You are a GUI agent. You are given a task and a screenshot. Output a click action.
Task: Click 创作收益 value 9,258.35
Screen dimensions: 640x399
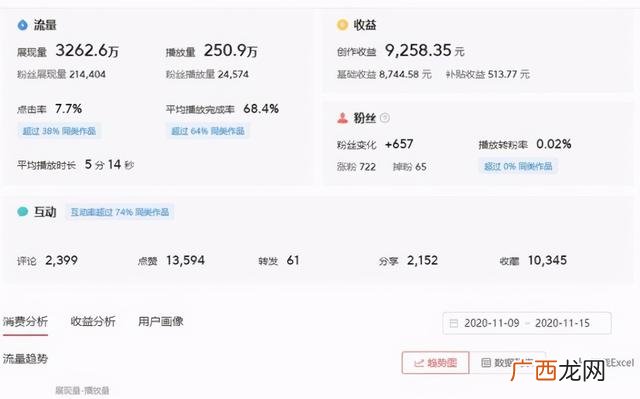(x=418, y=51)
